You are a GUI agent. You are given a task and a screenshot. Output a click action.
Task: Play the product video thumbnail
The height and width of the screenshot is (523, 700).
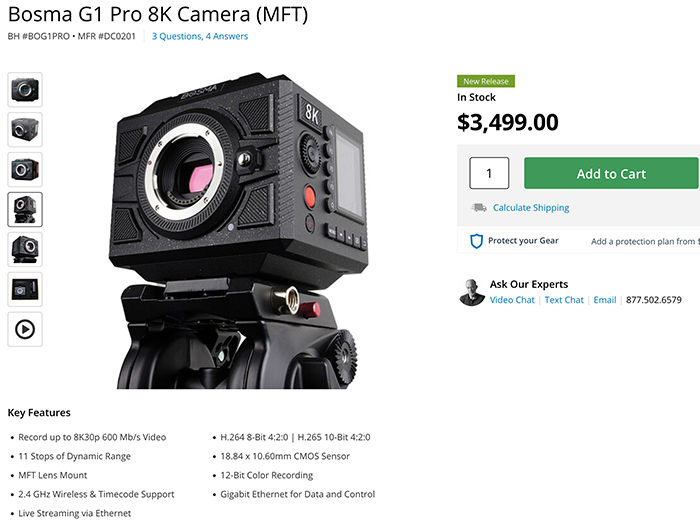tap(25, 329)
